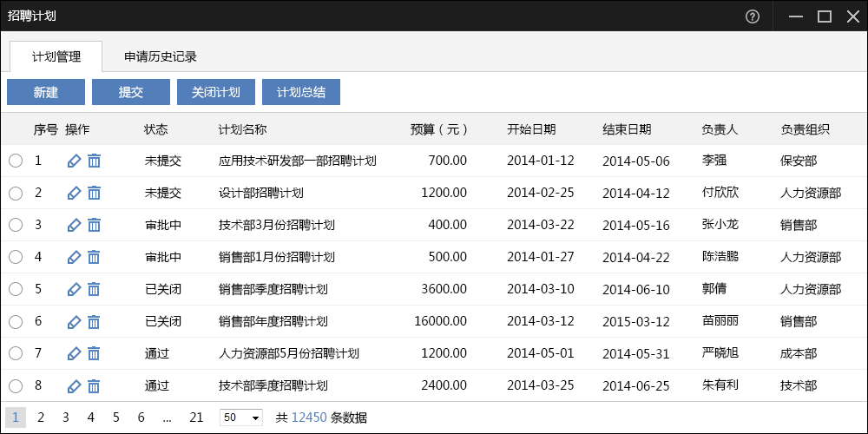Delete the 销售部1月份招聘计划 row via trash icon
The width and height of the screenshot is (868, 434).
(94, 257)
